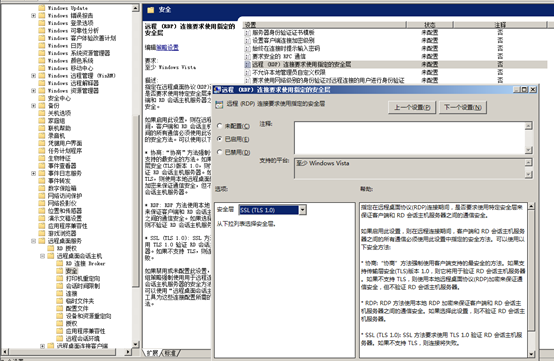Click the 临时文件夹 folder icon
This screenshot has width=554, height=361.
[x=60, y=301]
